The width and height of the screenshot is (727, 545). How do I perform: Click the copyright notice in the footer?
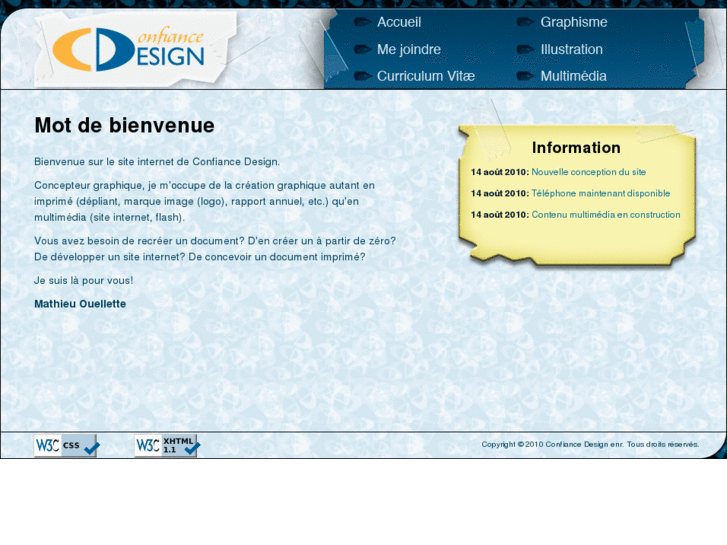click(x=590, y=444)
